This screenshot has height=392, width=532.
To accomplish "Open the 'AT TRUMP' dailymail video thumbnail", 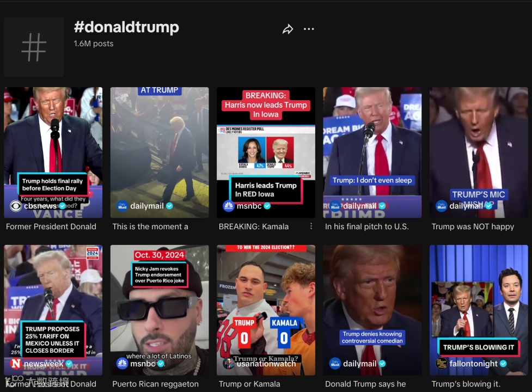I will 160,152.
